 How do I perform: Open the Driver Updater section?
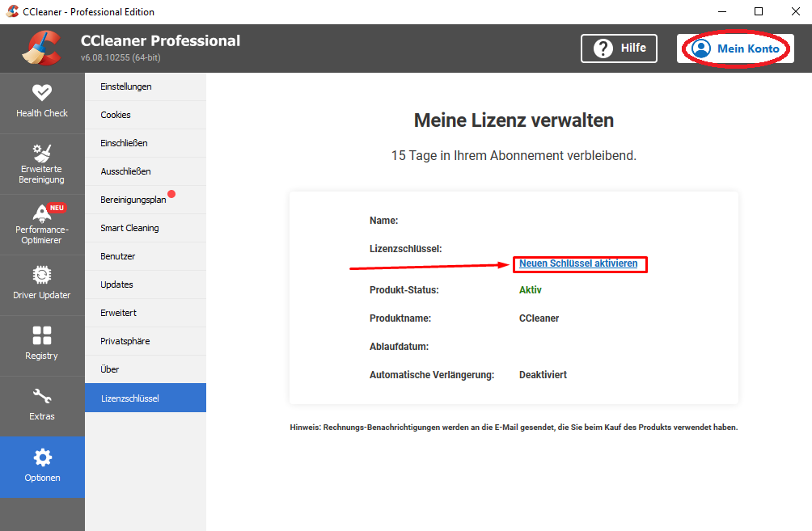click(42, 285)
